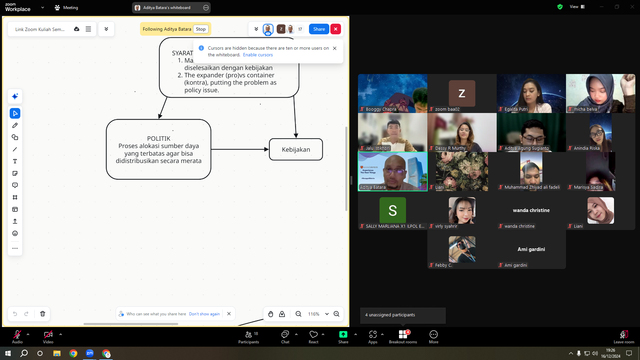Select the pen drawing tool

(15, 125)
